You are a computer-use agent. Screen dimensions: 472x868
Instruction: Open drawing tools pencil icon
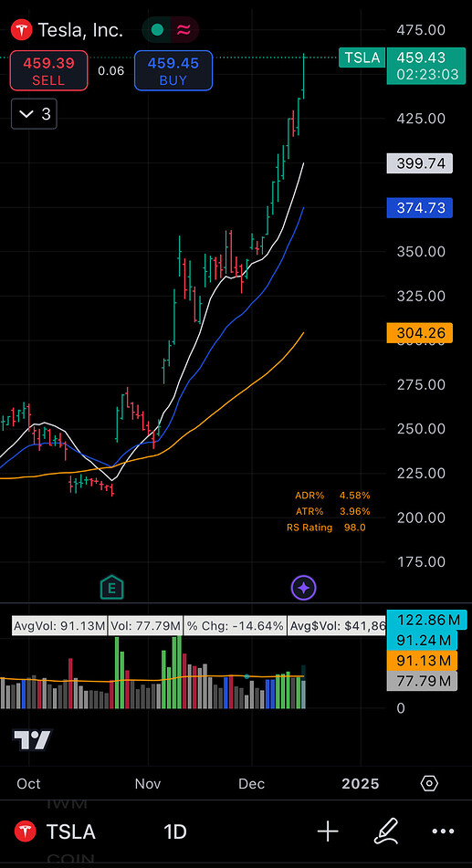(386, 831)
